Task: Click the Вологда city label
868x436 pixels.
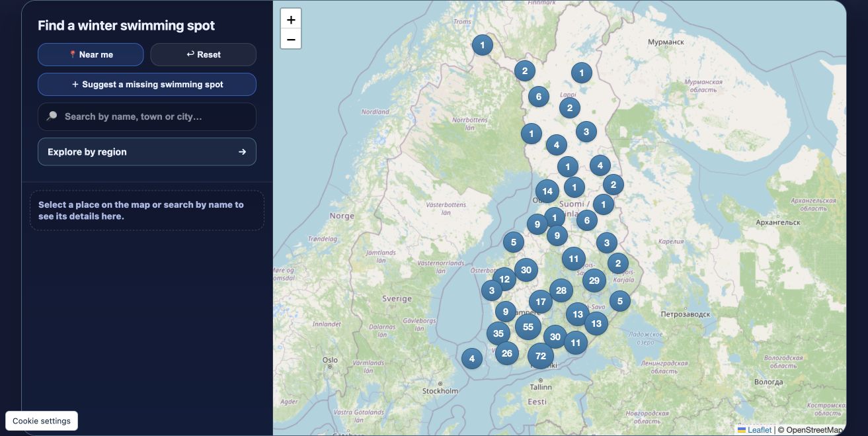Action: pyautogui.click(x=768, y=382)
